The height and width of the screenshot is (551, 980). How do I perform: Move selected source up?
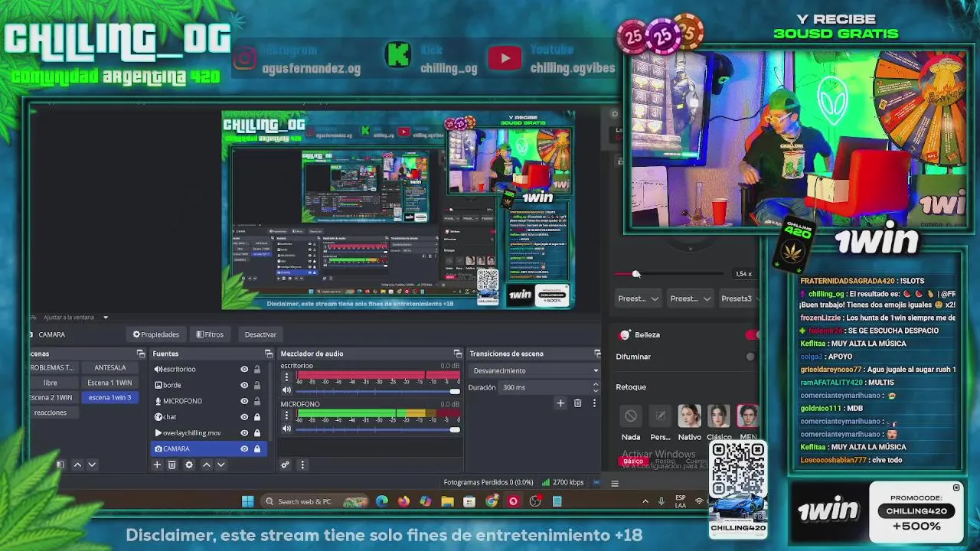(x=206, y=465)
